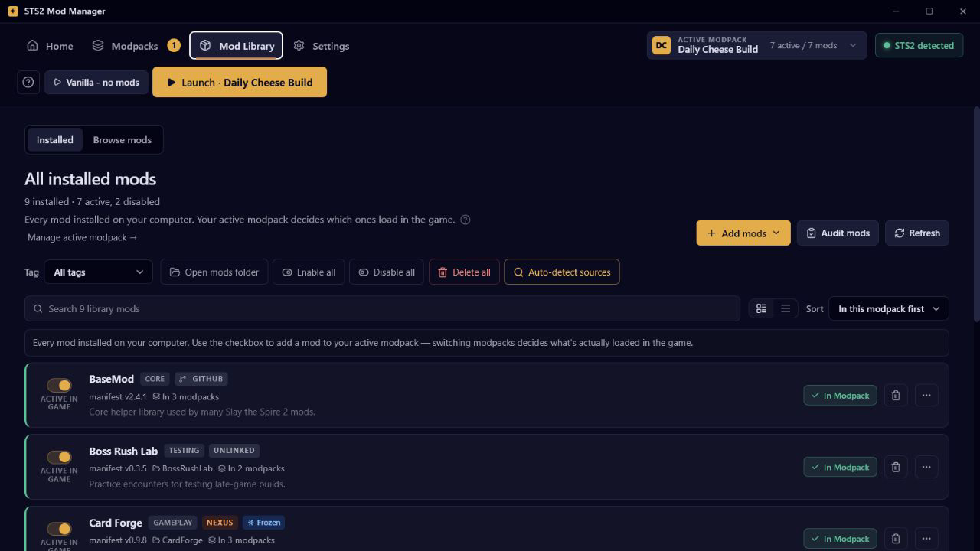The height and width of the screenshot is (551, 980).
Task: Click the NEXUS source badge on Card Forge
Action: 220,523
